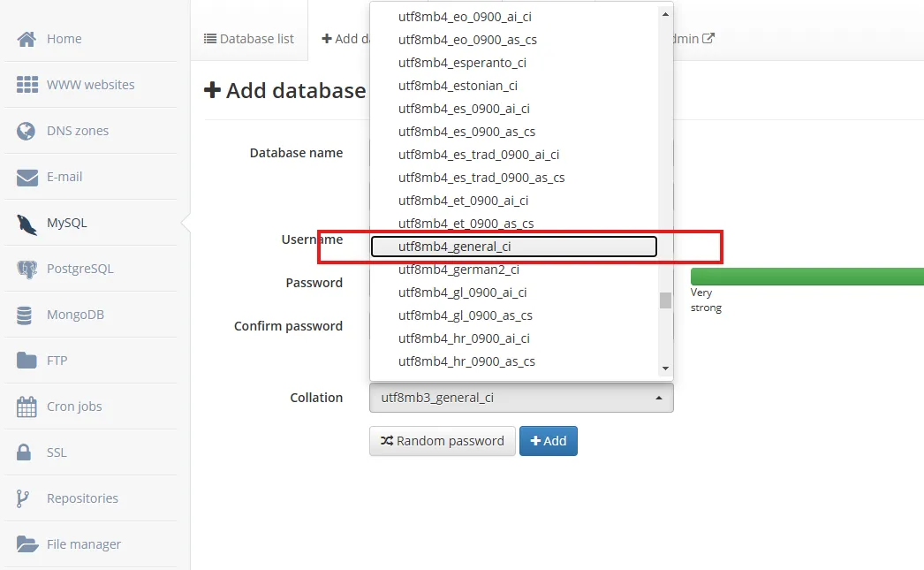Open WWW websites grid icon
This screenshot has width=924, height=570.
(27, 85)
